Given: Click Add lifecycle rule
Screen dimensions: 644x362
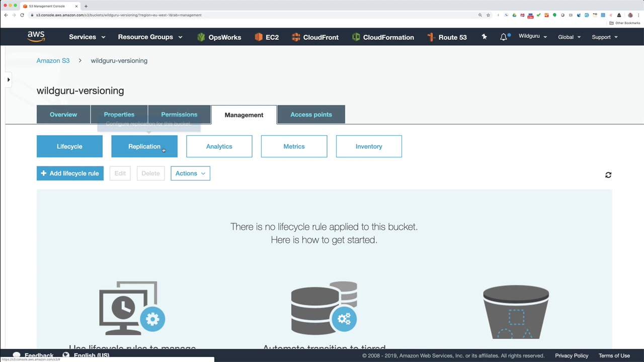Looking at the screenshot, I should 70,173.
